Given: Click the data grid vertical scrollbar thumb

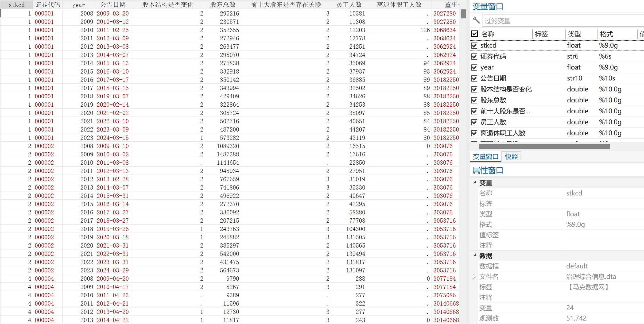Looking at the screenshot, I should click(x=463, y=14).
